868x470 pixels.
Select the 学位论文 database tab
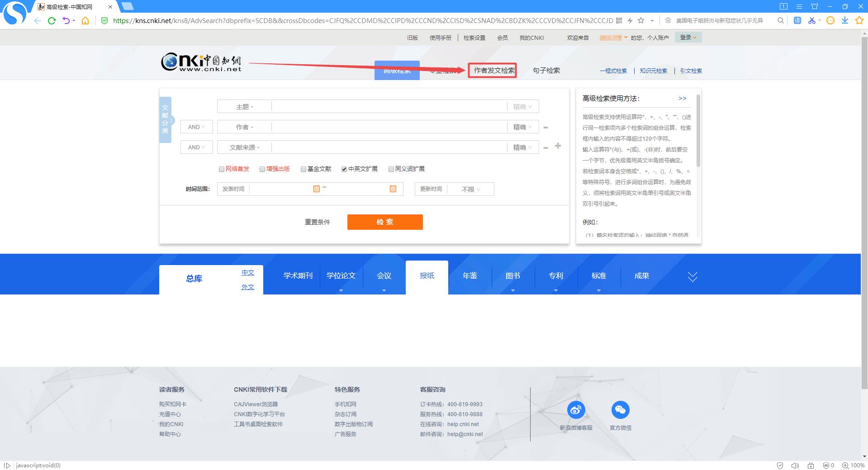[x=341, y=276]
